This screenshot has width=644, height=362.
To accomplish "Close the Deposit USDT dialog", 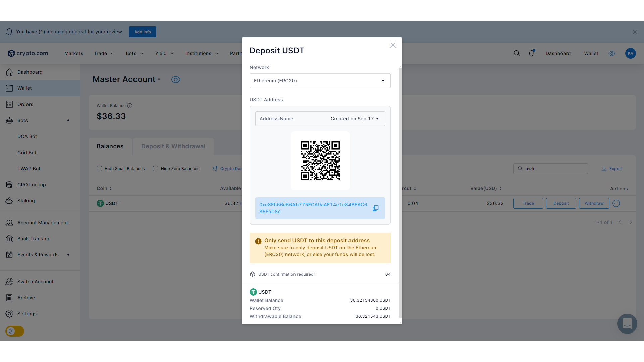I will [393, 45].
